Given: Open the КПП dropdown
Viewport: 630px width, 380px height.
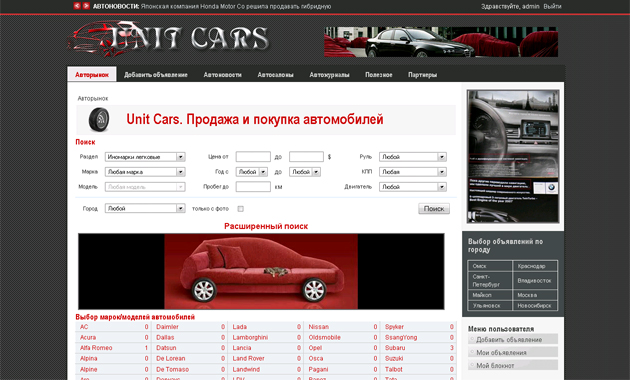Looking at the screenshot, I should pos(413,172).
